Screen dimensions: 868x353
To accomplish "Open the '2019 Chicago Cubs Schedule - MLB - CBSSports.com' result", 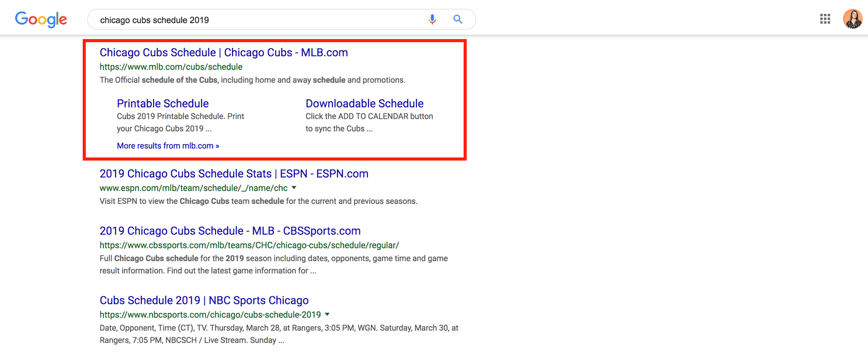I will coord(230,231).
